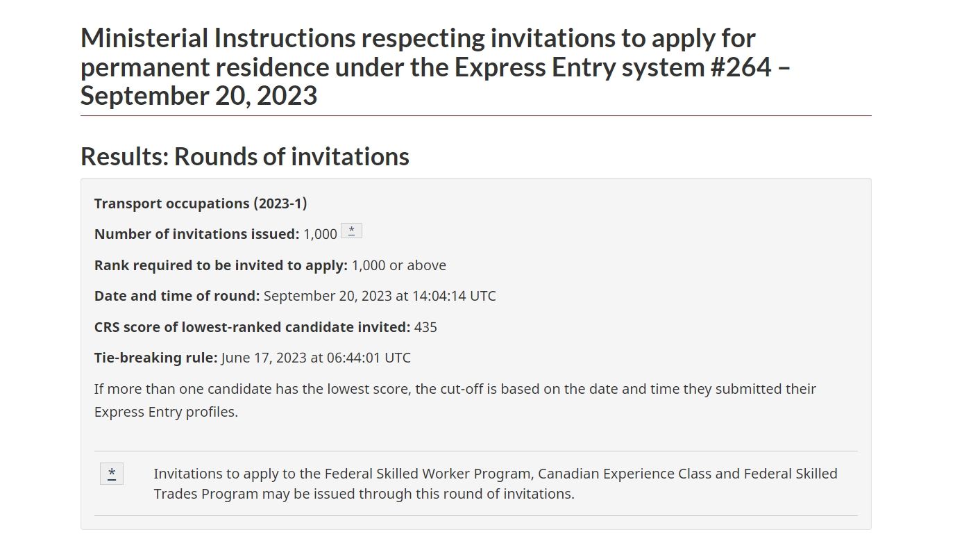
Task: Click the 'CRS score of lowest-ranked candidate' label
Action: [253, 327]
